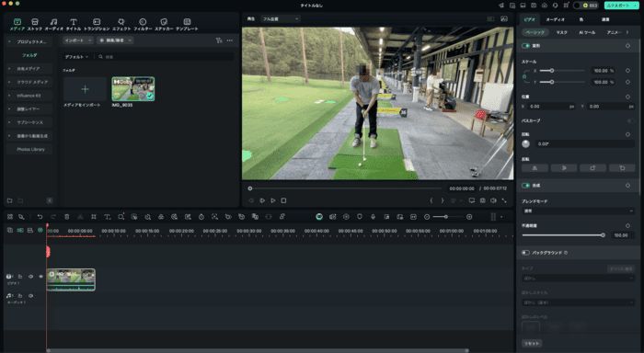Select the IMG_9035 media thumbnail

(x=133, y=88)
